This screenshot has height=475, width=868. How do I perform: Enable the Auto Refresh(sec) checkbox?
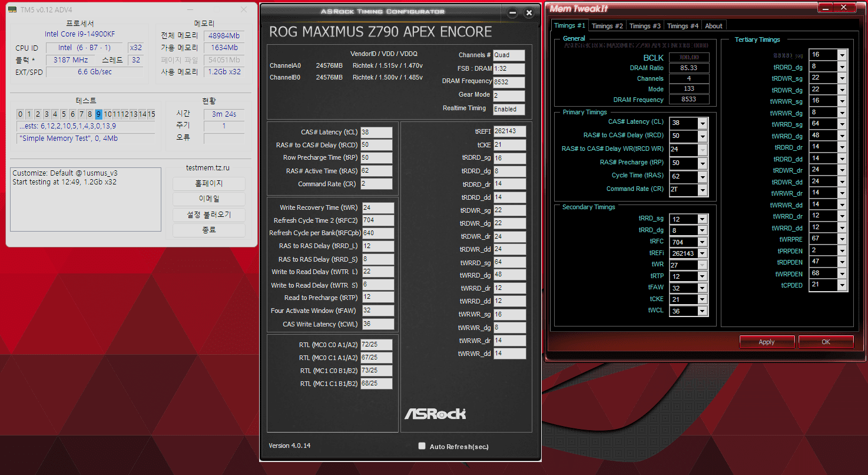pyautogui.click(x=422, y=446)
